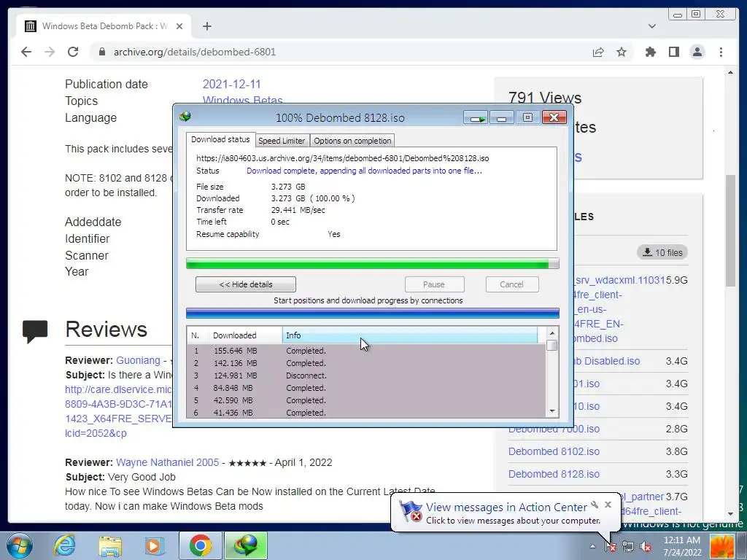The width and height of the screenshot is (747, 560).
Task: Click the muted volume tray icon
Action: (646, 547)
